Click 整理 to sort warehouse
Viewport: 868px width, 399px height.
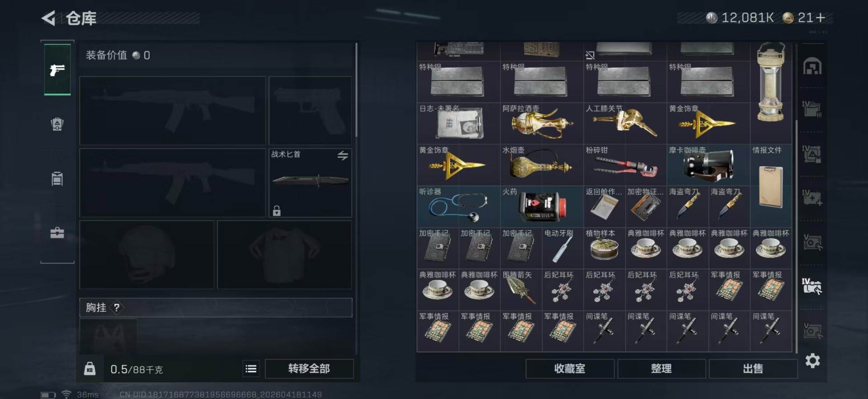[x=661, y=369]
